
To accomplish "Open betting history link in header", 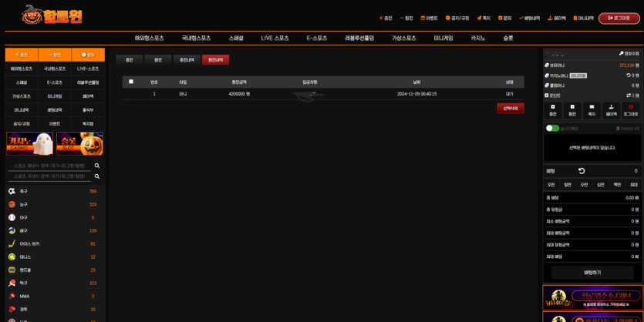I will coord(529,18).
